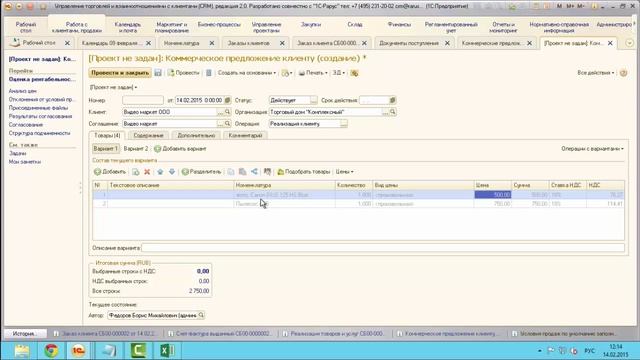Open Chrome from the taskbar
This screenshot has height=360, width=640.
click(x=51, y=351)
